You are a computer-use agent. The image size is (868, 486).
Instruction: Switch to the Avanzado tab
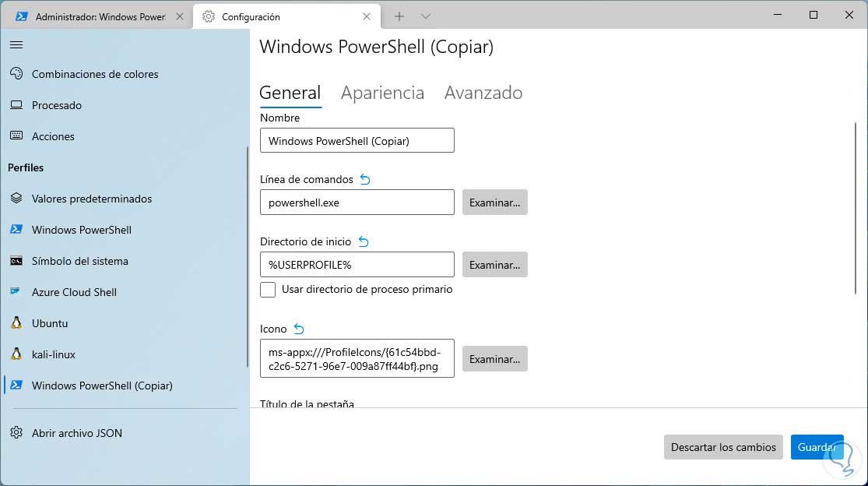(483, 93)
